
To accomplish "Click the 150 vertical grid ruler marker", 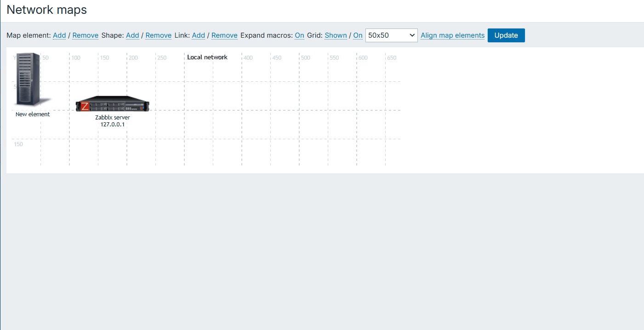I will pyautogui.click(x=18, y=144).
